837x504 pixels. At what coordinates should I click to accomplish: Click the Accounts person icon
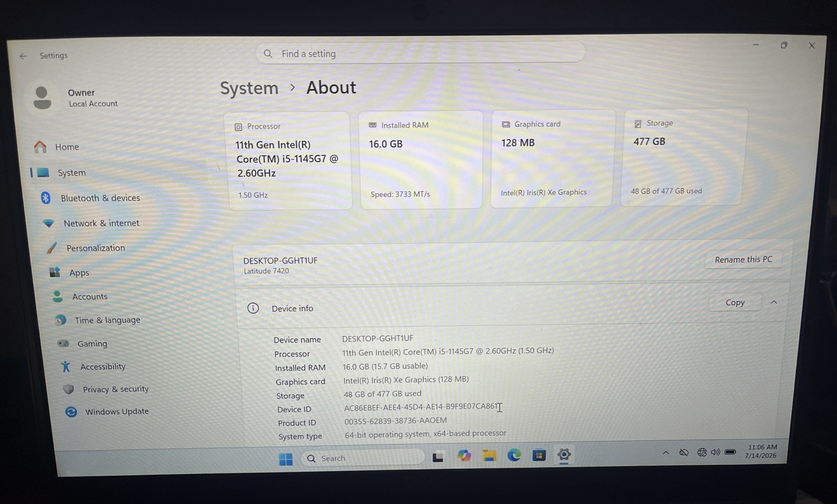58,296
